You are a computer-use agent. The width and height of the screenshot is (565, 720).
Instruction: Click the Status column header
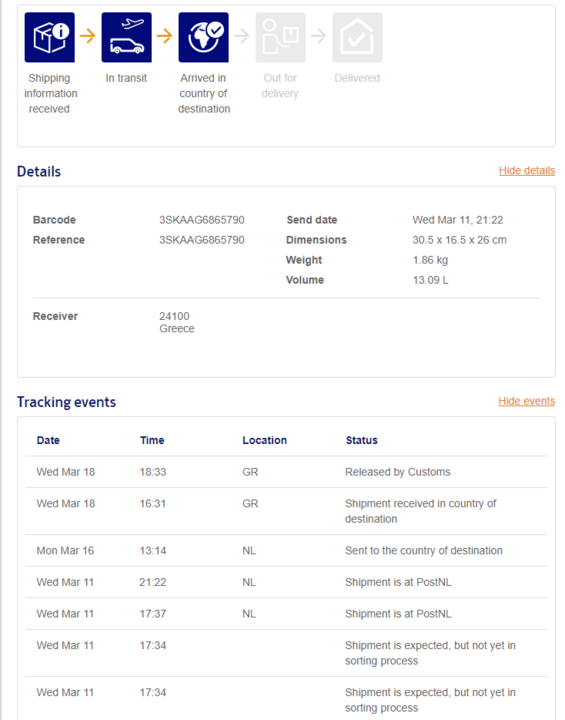(362, 440)
